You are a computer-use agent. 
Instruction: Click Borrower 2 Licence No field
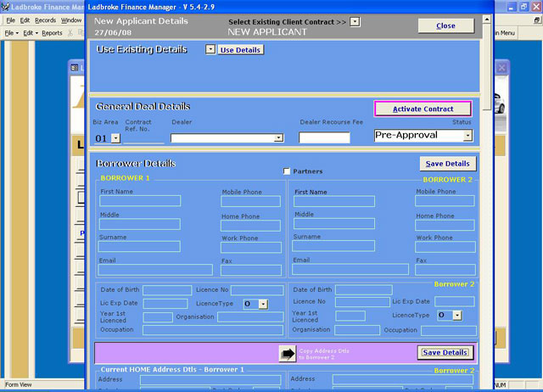coord(362,302)
